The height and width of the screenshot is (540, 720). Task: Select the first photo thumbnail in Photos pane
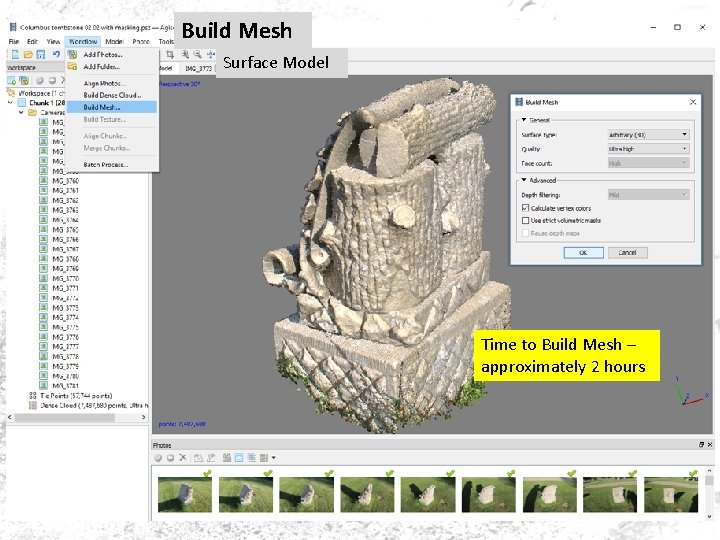pyautogui.click(x=185, y=495)
